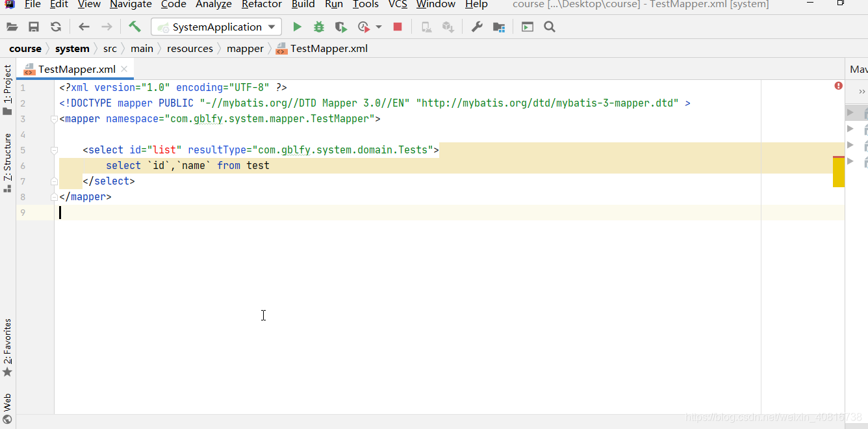Expand the first Maven tree node arrow
Viewport: 868px width, 429px height.
pyautogui.click(x=850, y=112)
